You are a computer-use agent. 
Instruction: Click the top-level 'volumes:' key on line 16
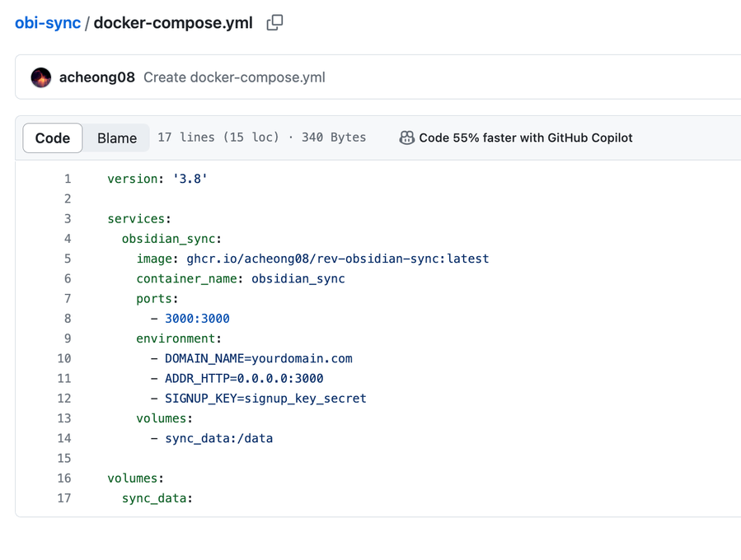coord(136,478)
